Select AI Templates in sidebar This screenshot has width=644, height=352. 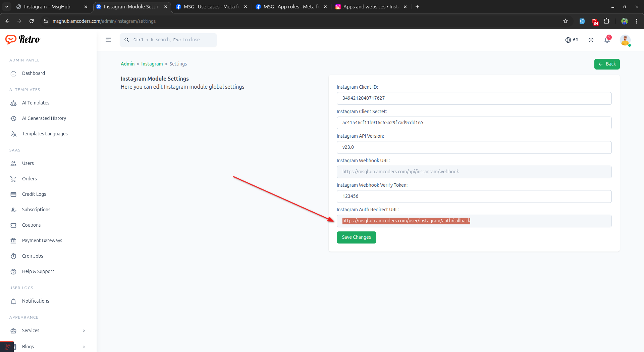click(x=35, y=103)
